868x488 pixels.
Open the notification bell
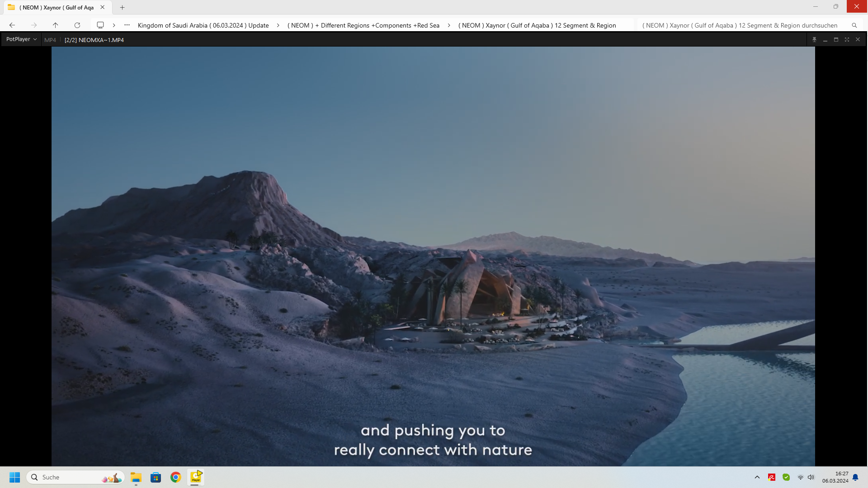855,477
